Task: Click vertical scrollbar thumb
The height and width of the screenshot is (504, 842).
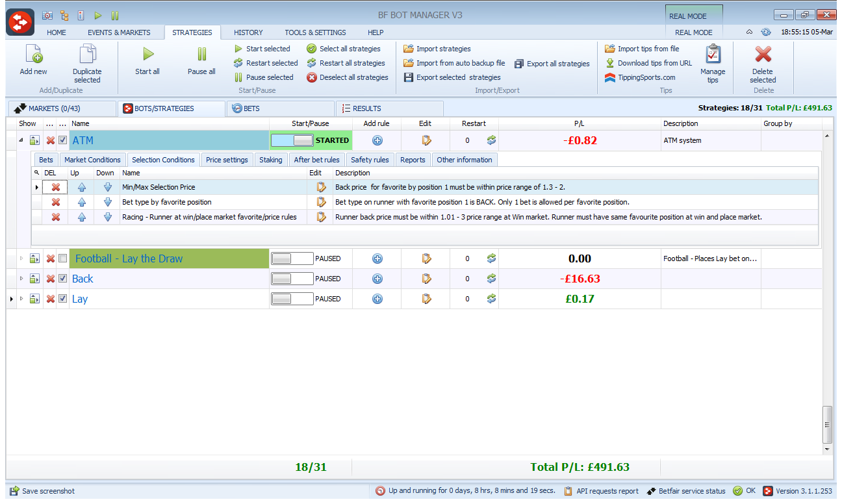Action: point(827,423)
